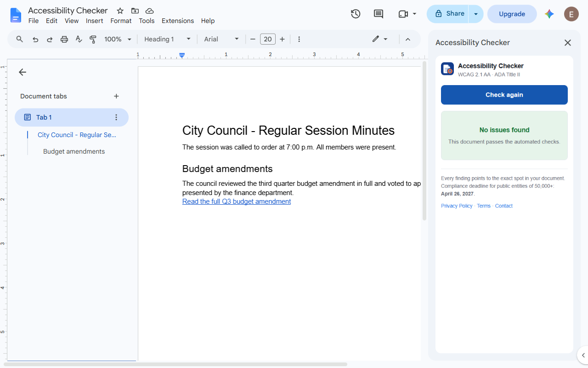588x368 pixels.
Task: Start a video call with camera icon
Action: click(403, 14)
